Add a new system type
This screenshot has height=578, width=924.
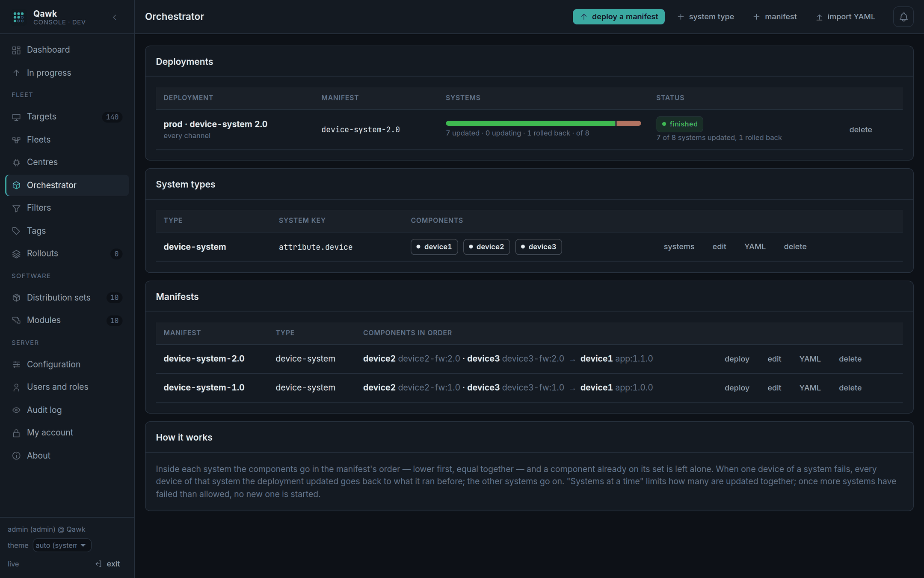(706, 17)
